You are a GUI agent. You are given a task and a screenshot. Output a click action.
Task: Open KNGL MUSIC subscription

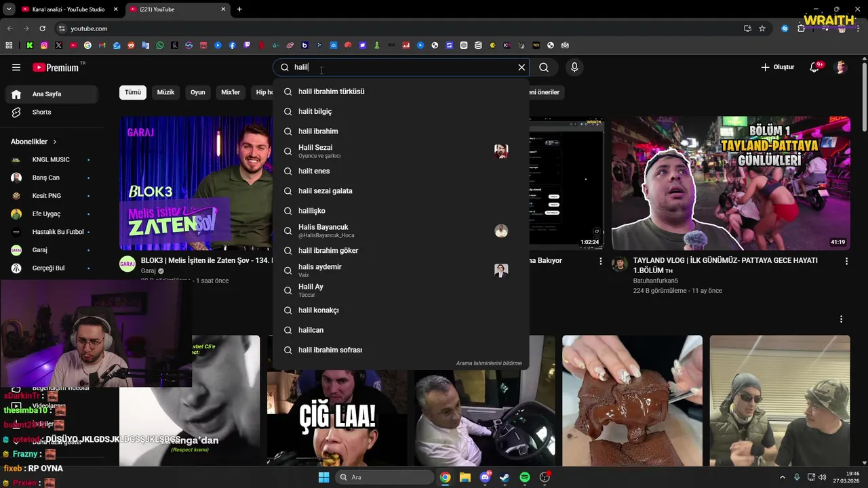pyautogui.click(x=52, y=159)
